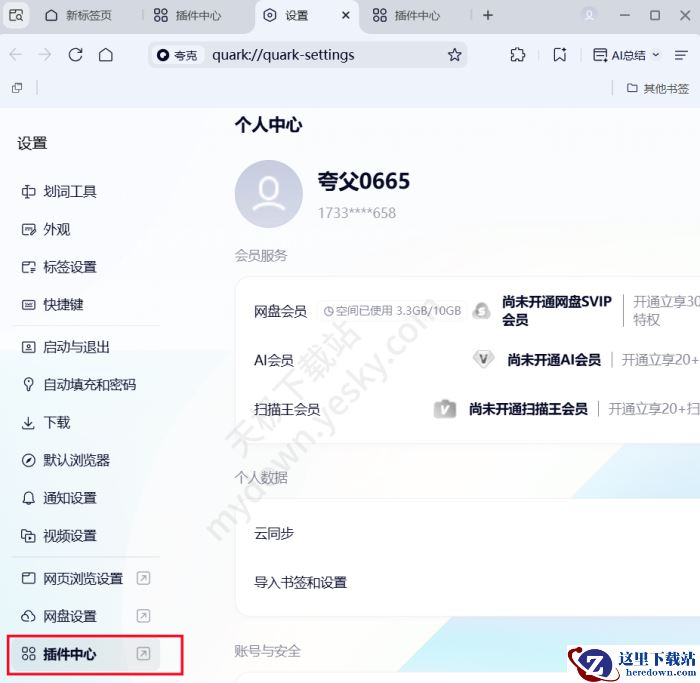Click the AI会员 row label

(273, 360)
